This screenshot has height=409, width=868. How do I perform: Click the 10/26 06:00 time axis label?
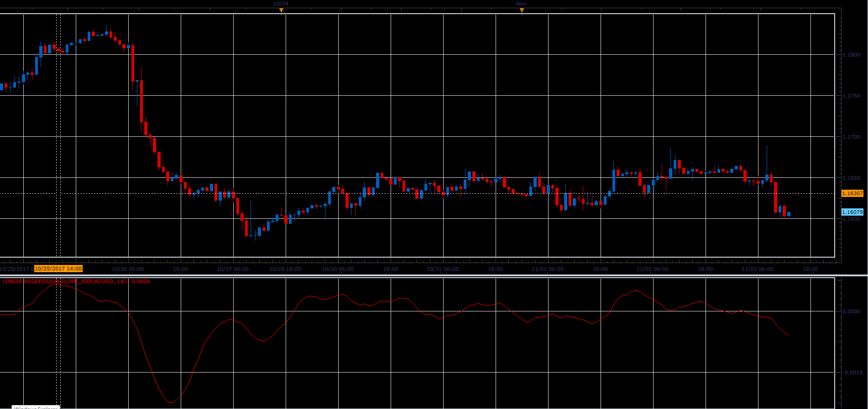128,269
